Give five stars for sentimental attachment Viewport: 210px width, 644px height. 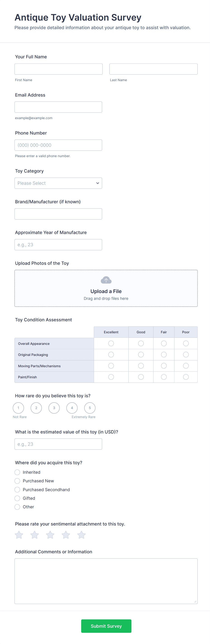pyautogui.click(x=81, y=535)
